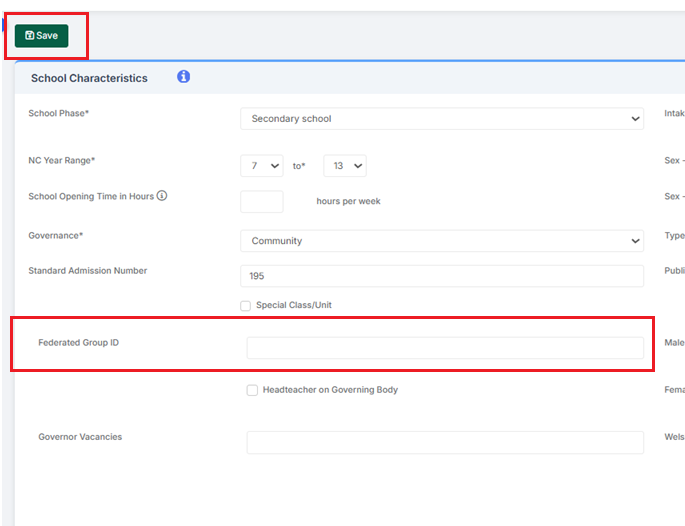The width and height of the screenshot is (685, 526).
Task: Enable Headteacher on Governing Body checkbox
Action: 252,390
